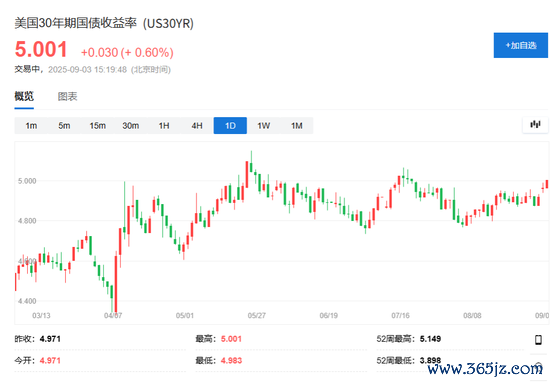
Task: Click the 08/08 date axis label
Action: (472, 316)
